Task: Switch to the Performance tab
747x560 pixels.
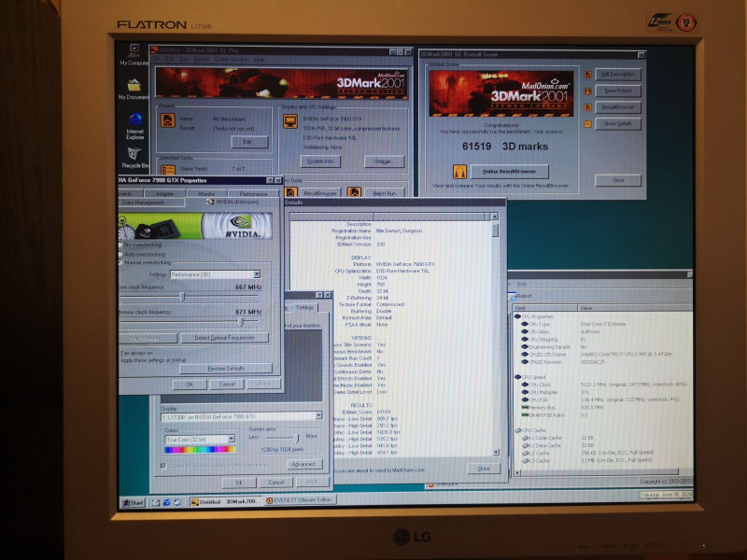Action: click(253, 194)
